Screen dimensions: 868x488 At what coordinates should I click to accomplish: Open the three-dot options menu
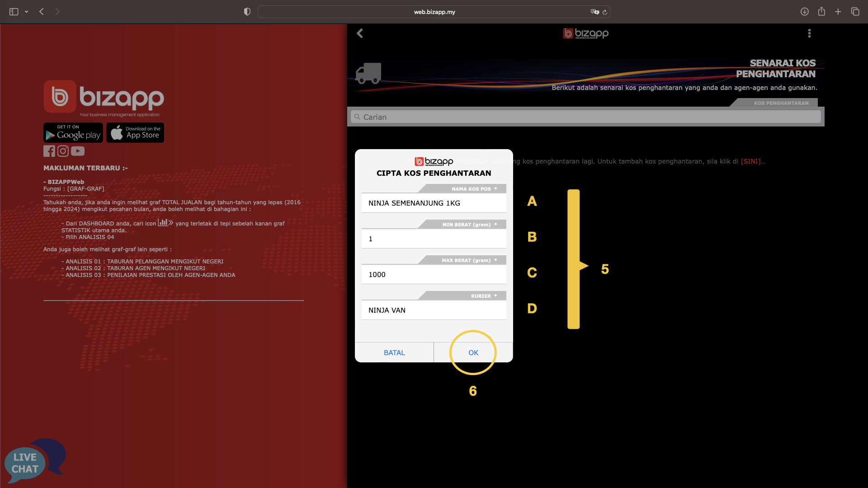click(x=809, y=33)
